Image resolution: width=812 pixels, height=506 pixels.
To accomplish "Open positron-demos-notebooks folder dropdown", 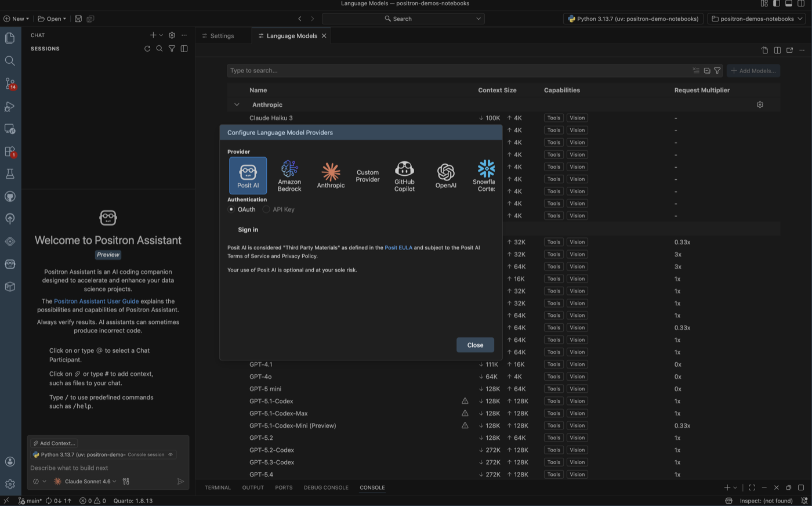I will [757, 19].
